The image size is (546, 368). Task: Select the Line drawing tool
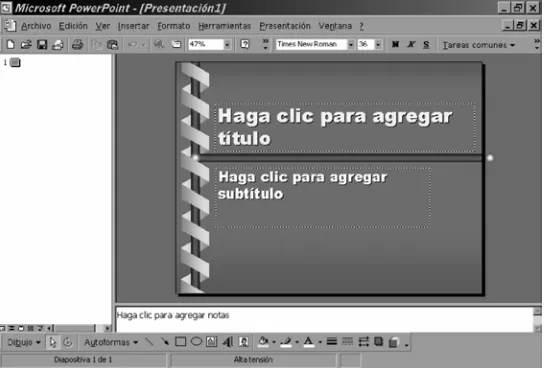(149, 342)
